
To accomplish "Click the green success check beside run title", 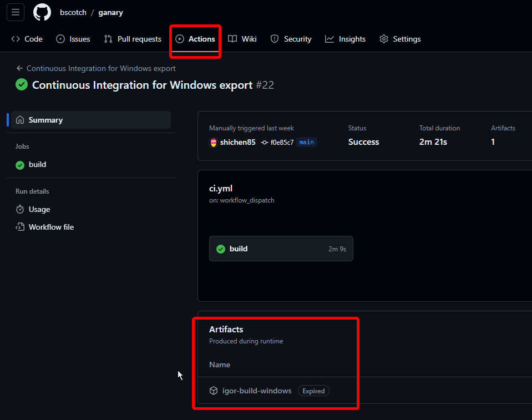I will [22, 84].
